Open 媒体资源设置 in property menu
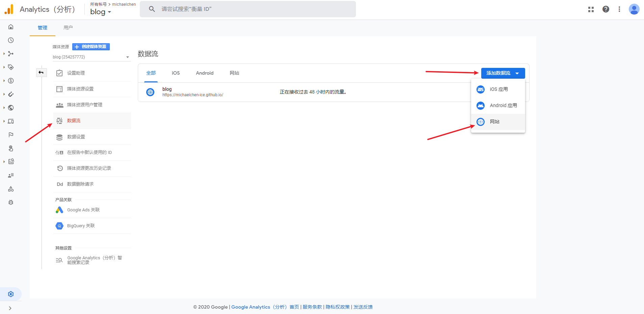644x314 pixels. pyautogui.click(x=92, y=89)
